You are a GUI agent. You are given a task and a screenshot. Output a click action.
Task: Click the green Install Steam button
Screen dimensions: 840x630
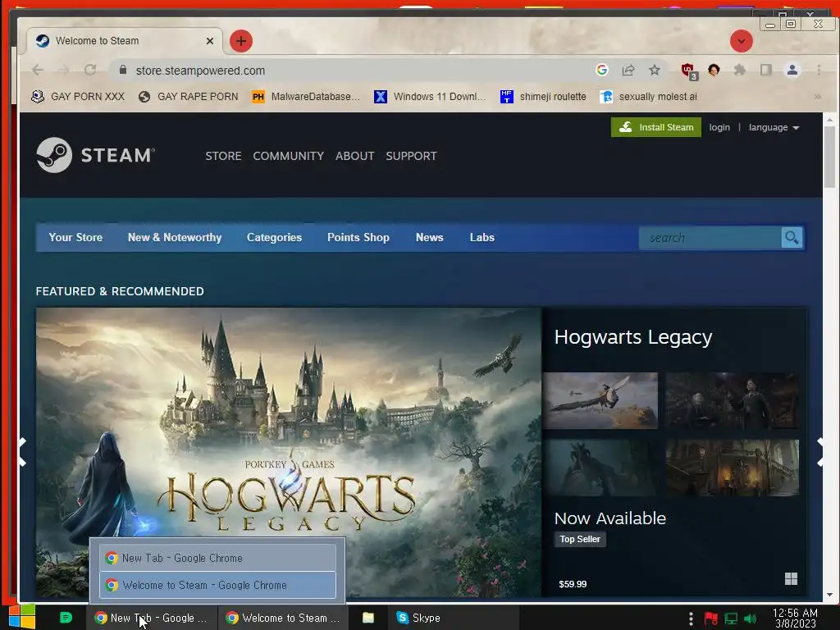coord(655,127)
